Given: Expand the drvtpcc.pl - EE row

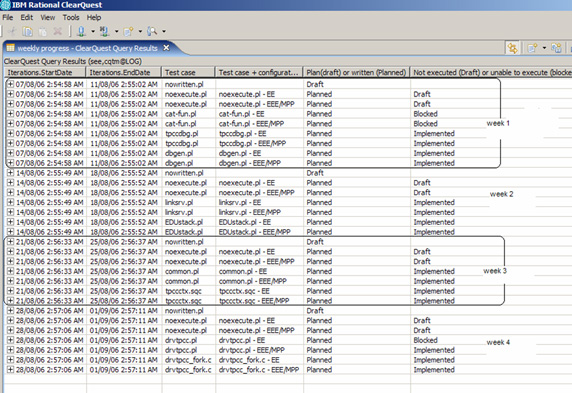Looking at the screenshot, I should 10,340.
